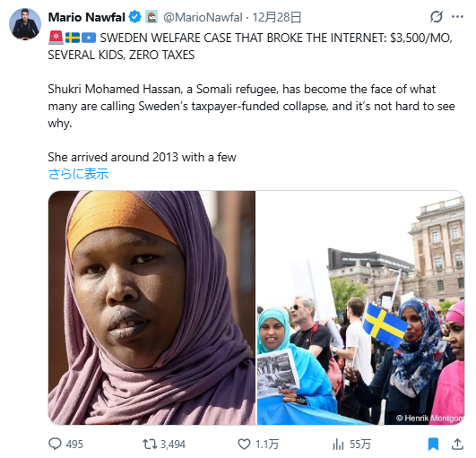The width and height of the screenshot is (476, 458).
Task: Toggle the blue bookmark icon
Action: pyautogui.click(x=433, y=444)
